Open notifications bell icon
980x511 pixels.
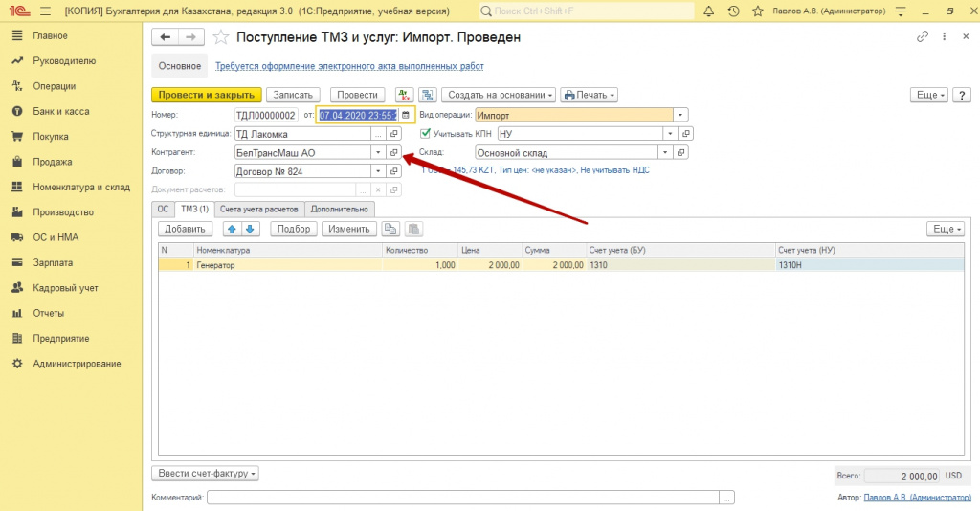(709, 11)
